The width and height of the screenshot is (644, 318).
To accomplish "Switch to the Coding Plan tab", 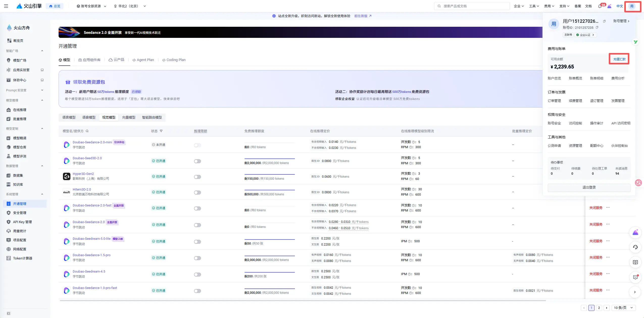I will [174, 60].
